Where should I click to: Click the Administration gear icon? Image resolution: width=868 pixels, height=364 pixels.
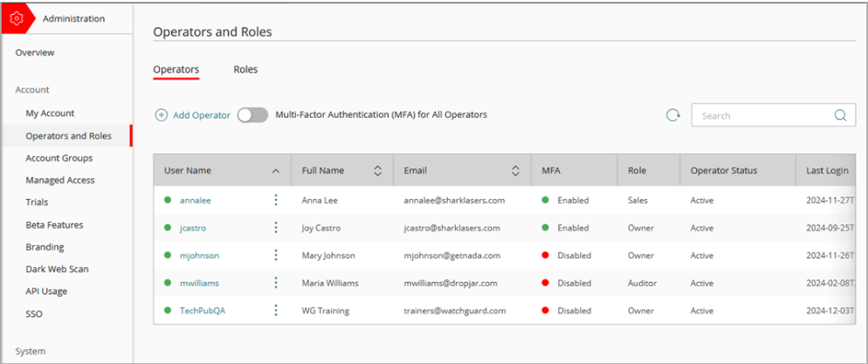point(16,18)
